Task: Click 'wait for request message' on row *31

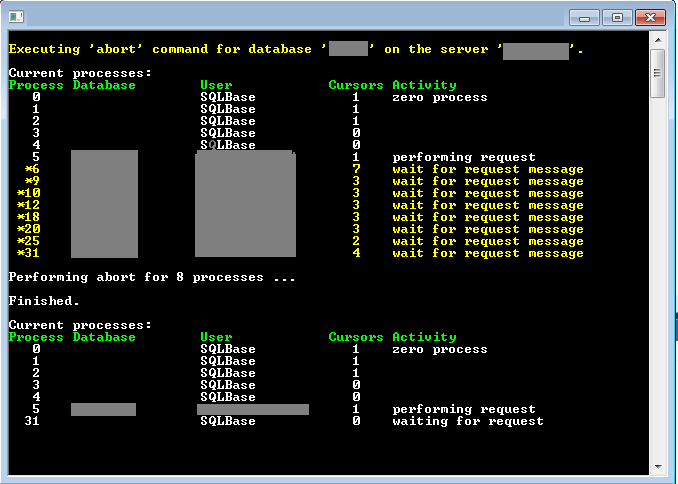Action: [x=488, y=253]
